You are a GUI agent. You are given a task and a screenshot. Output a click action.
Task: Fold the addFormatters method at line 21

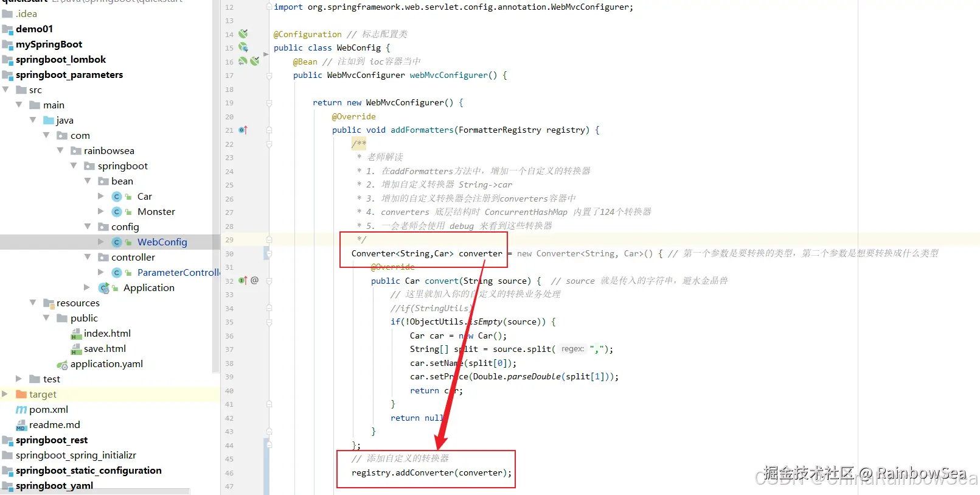[269, 130]
